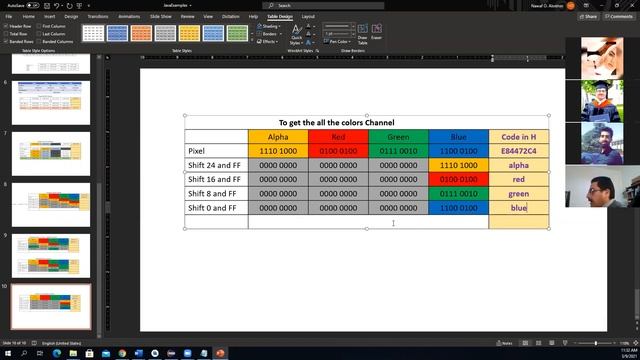Open the Shading dropdown
Viewport: 640px width, 360px height.
[269, 26]
